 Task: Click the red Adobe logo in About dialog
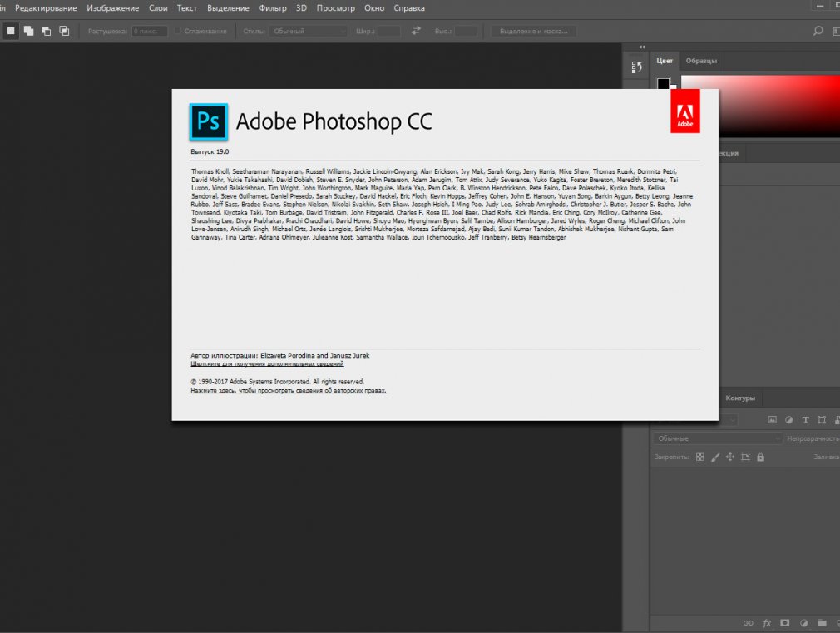685,111
